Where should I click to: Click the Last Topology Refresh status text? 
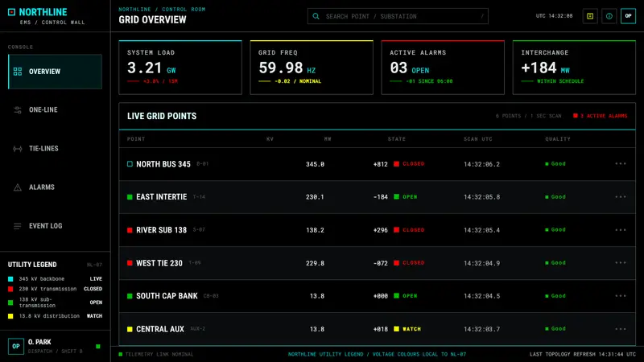583,354
